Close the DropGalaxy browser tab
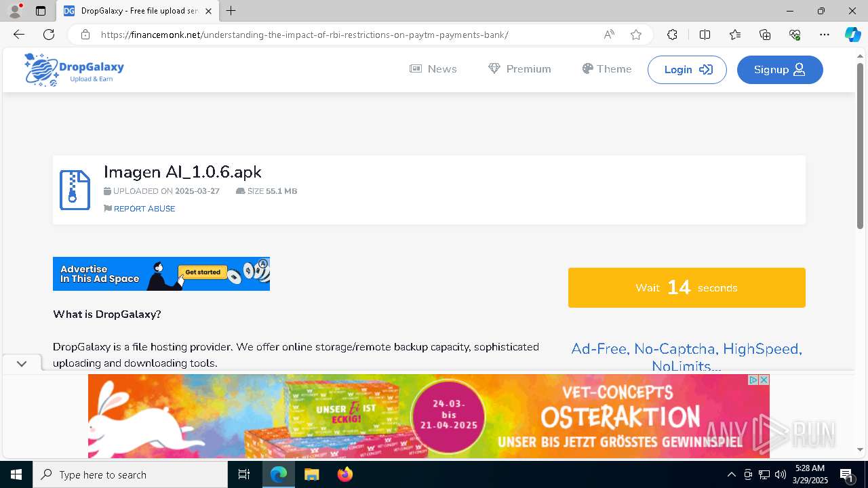The height and width of the screenshot is (488, 868). [x=208, y=11]
